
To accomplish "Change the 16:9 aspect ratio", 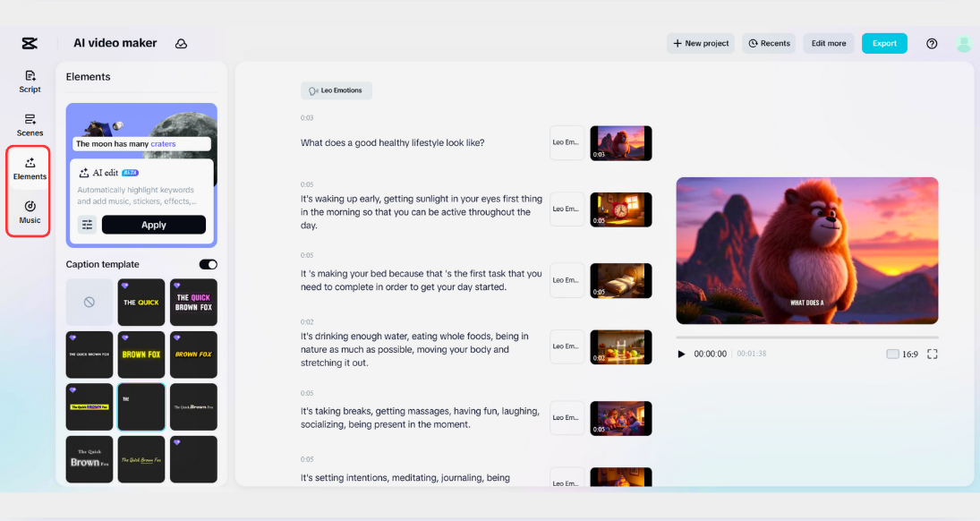I will point(902,354).
